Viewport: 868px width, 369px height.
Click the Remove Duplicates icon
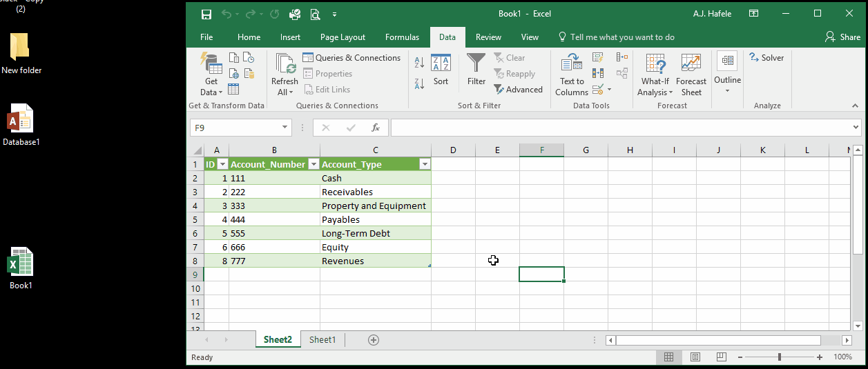click(x=598, y=73)
